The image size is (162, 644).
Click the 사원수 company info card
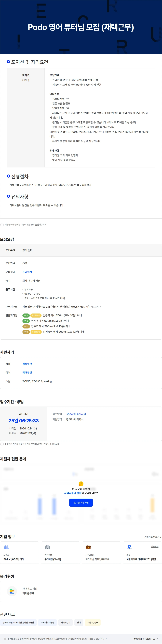point(20,552)
